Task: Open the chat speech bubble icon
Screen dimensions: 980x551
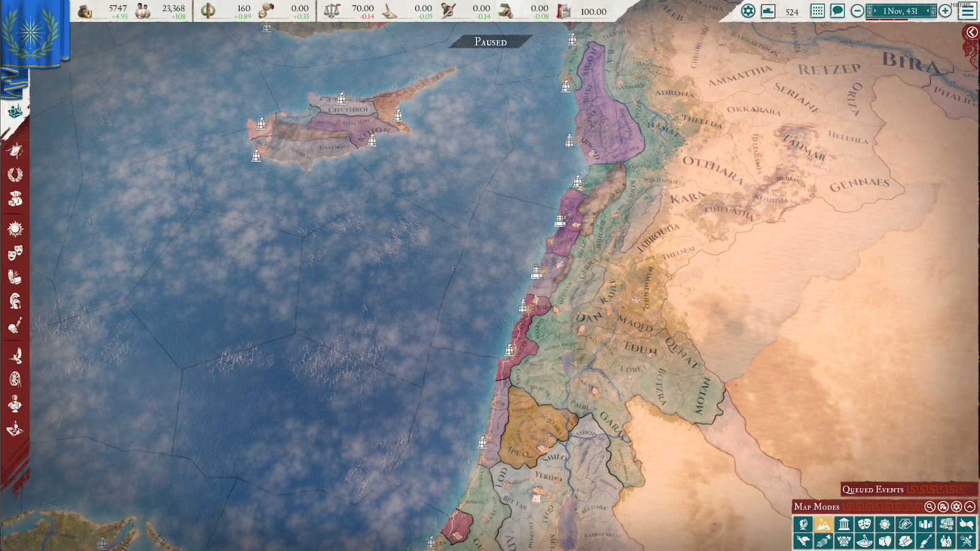Action: (837, 10)
